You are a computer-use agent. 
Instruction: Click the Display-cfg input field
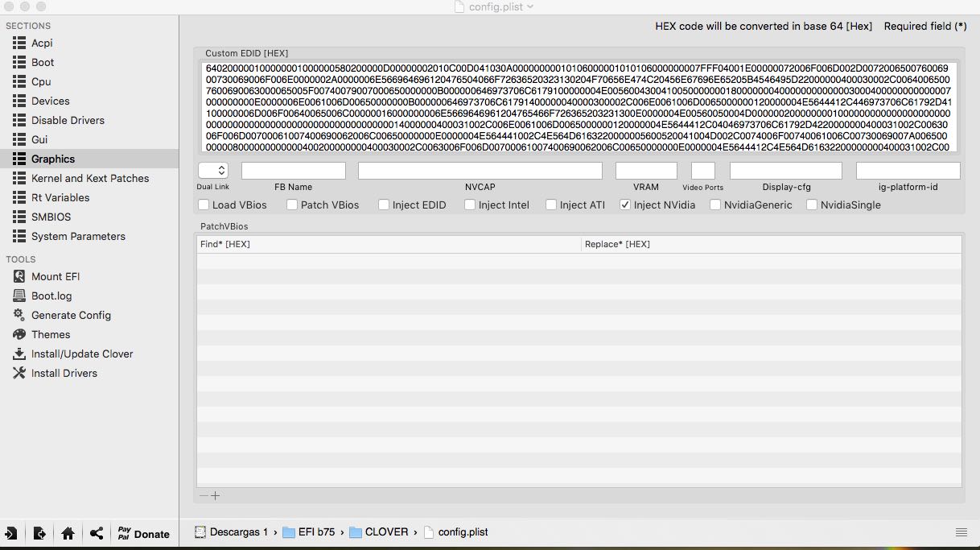[x=786, y=171]
